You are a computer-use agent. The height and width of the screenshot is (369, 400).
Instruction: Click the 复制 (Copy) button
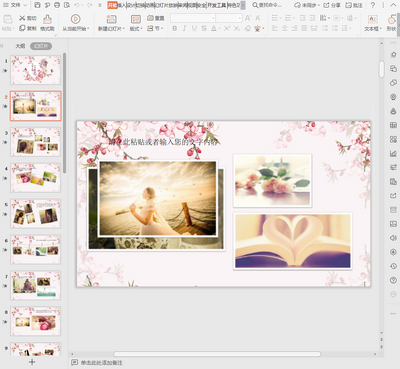tap(28, 28)
